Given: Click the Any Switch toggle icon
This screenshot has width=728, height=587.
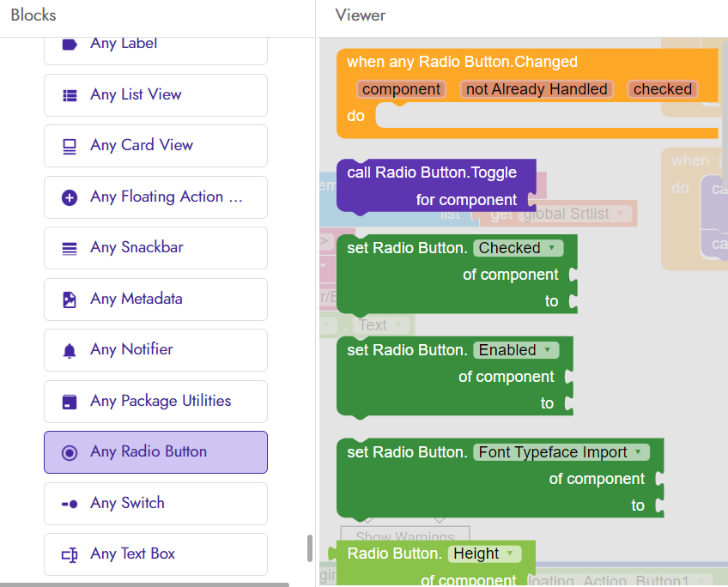Looking at the screenshot, I should pos(70,504).
